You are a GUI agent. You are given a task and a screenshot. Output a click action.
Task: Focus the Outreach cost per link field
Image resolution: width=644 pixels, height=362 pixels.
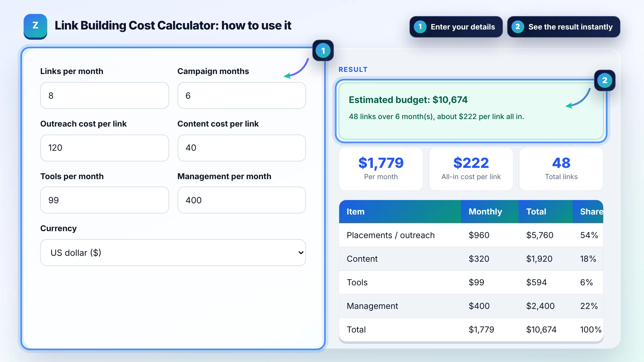coord(104,148)
